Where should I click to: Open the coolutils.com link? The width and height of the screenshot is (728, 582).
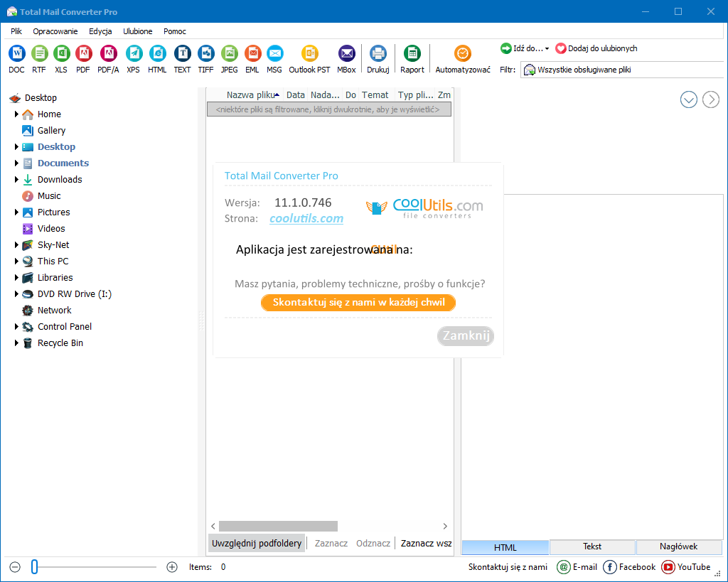(306, 218)
